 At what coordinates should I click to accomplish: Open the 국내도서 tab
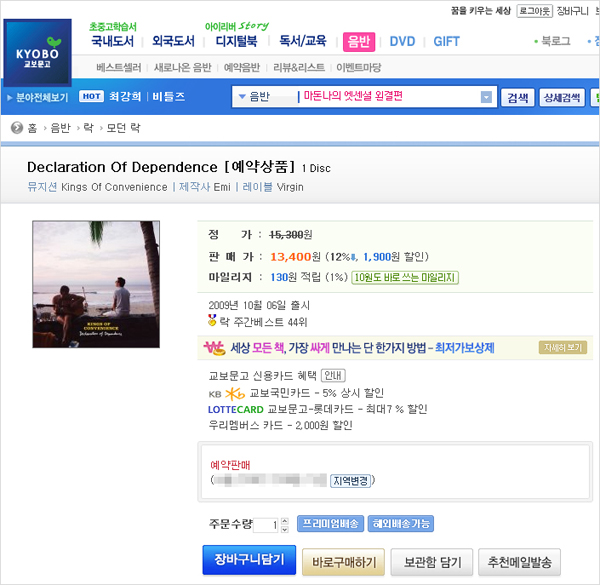point(112,41)
